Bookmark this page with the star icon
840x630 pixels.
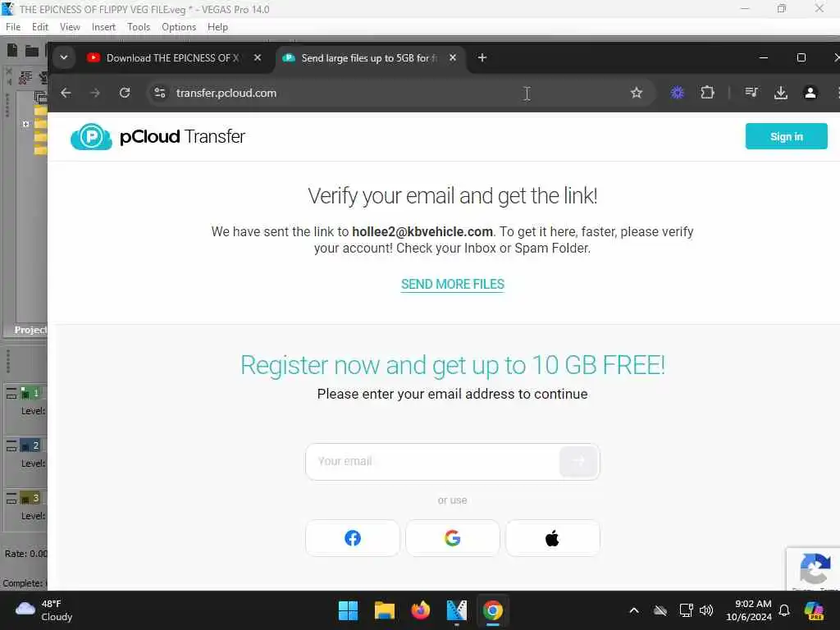pyautogui.click(x=637, y=93)
